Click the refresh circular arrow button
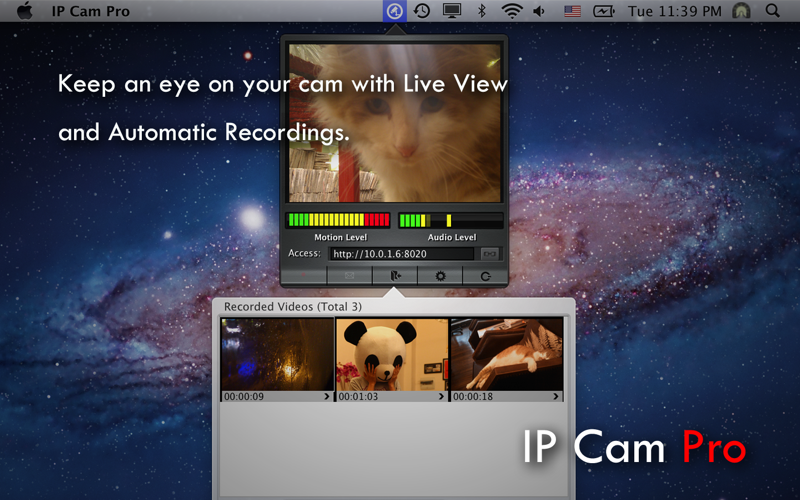Screen dimensions: 800x500 click(x=485, y=276)
